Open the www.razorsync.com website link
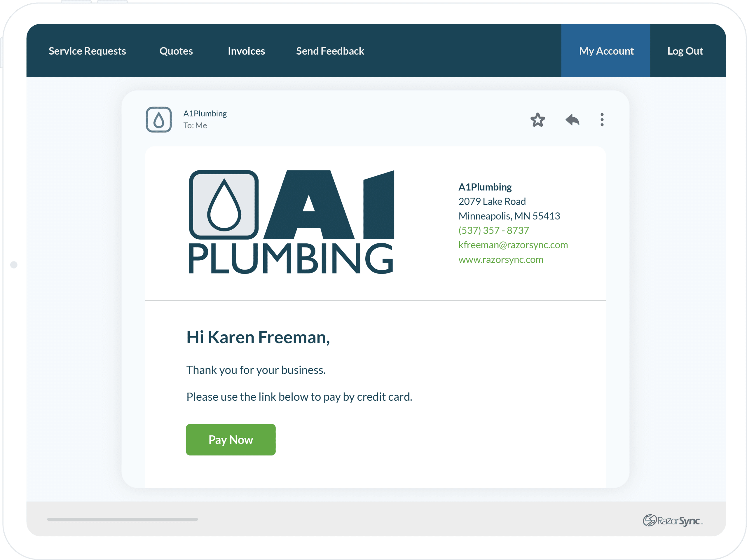This screenshot has height=560, width=747. click(500, 260)
